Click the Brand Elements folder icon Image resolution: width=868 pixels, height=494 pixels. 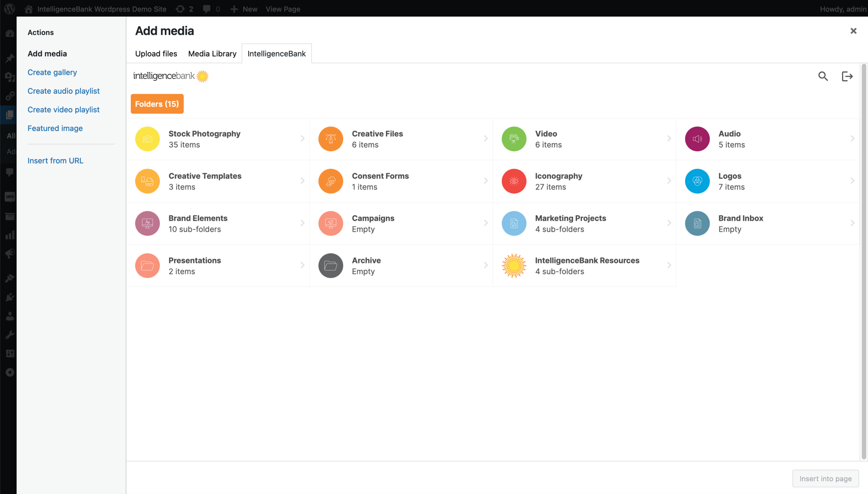(147, 223)
